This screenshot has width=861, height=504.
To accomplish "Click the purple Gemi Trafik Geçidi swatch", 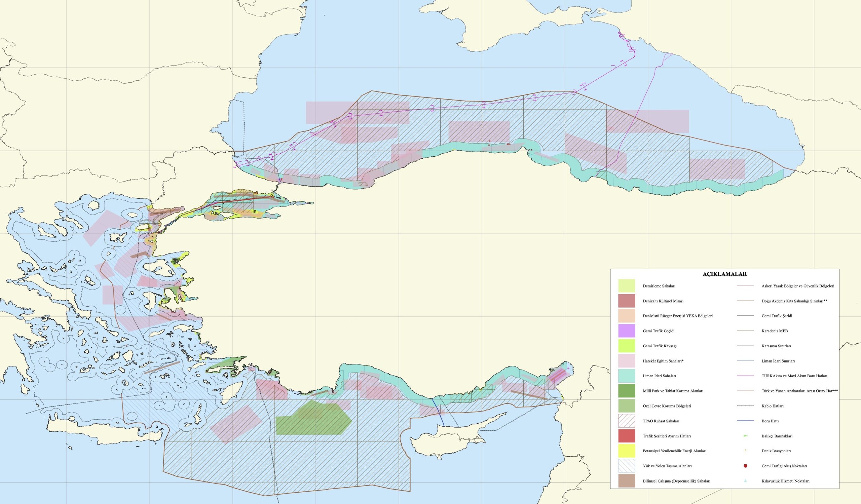I will (x=626, y=331).
